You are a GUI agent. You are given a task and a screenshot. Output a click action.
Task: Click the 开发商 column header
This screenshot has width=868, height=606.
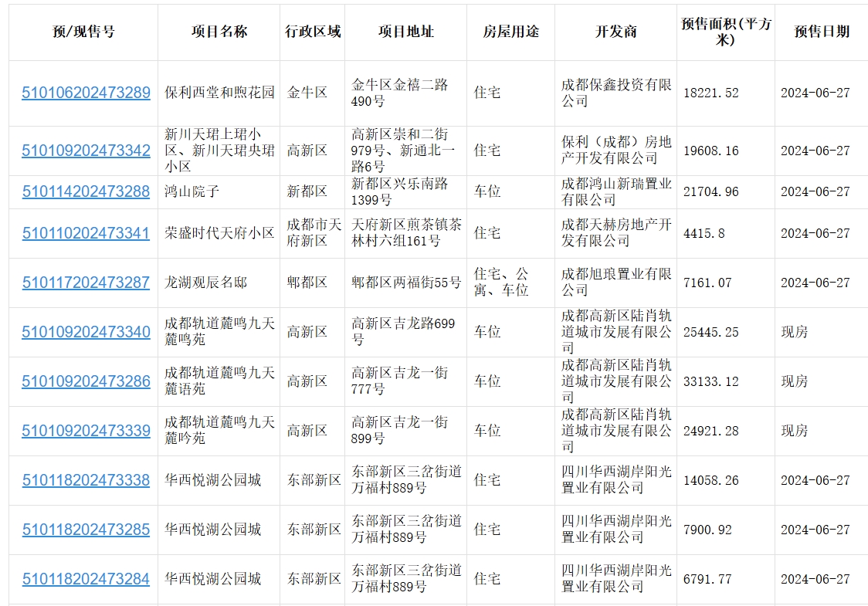(616, 32)
